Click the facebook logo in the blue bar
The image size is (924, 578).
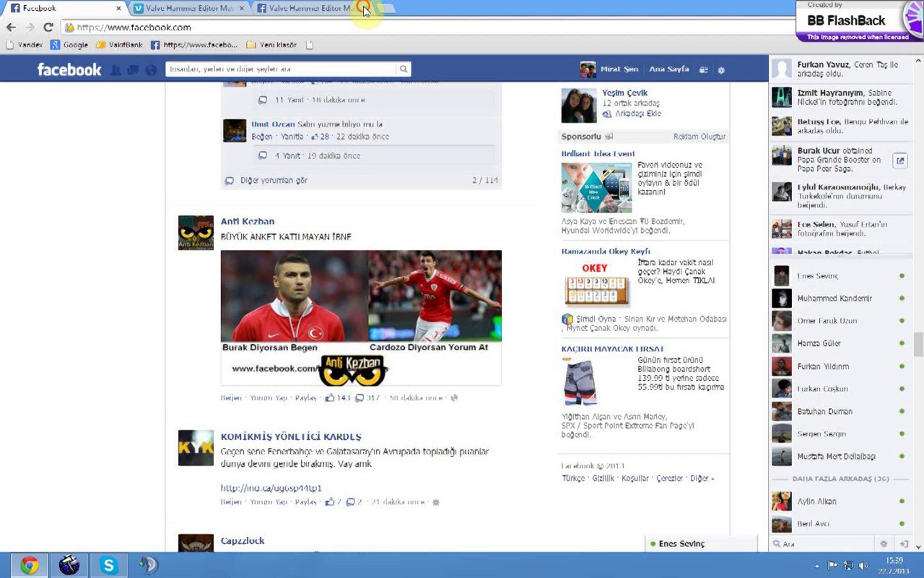[69, 70]
